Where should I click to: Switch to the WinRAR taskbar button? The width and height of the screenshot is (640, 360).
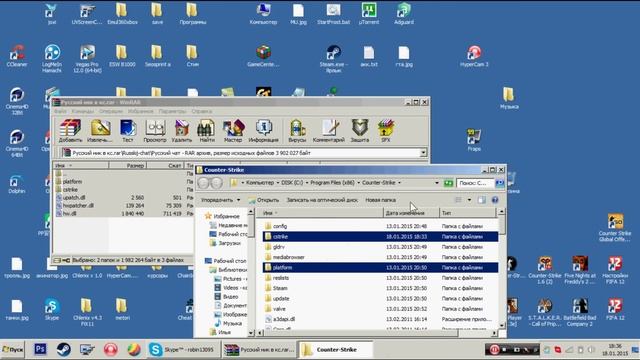point(259,350)
